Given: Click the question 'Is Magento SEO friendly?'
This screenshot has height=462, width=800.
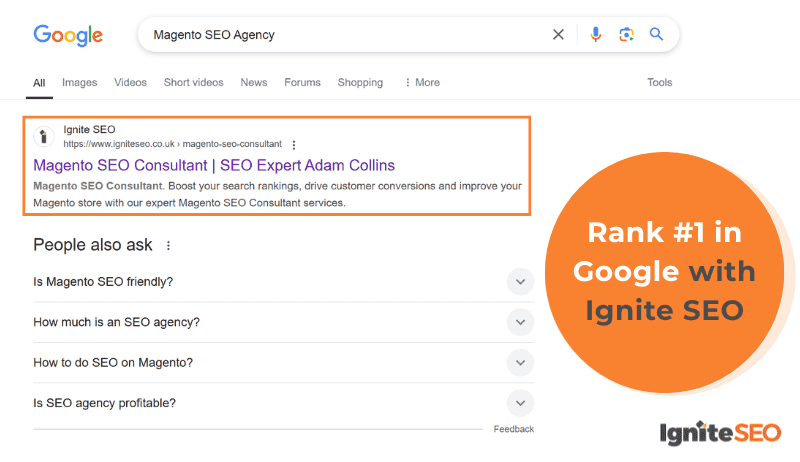Looking at the screenshot, I should coord(103,282).
